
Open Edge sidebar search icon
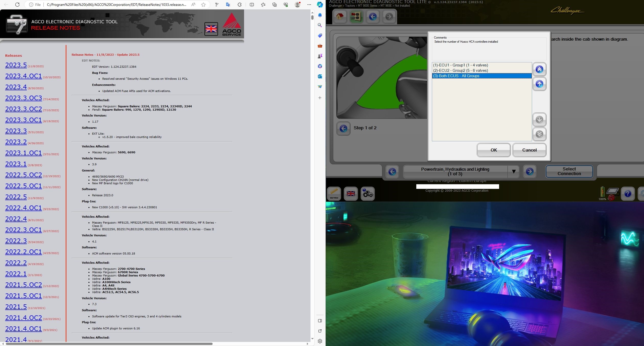[320, 25]
